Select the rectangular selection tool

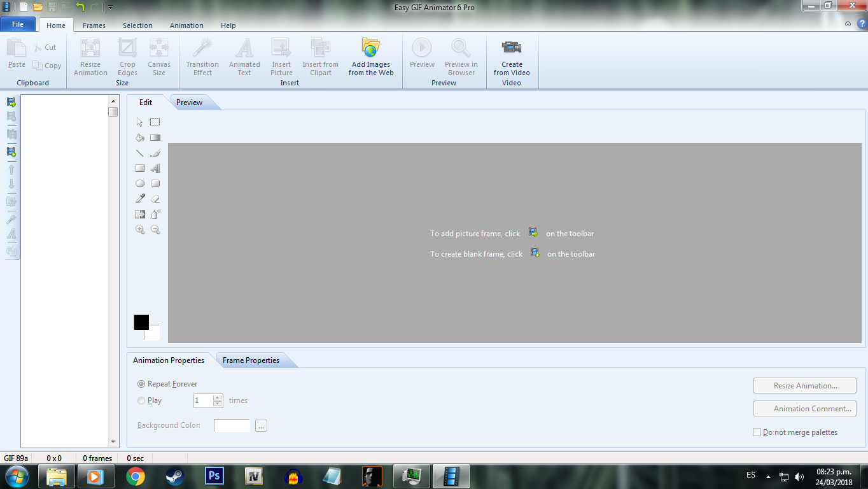tap(155, 122)
